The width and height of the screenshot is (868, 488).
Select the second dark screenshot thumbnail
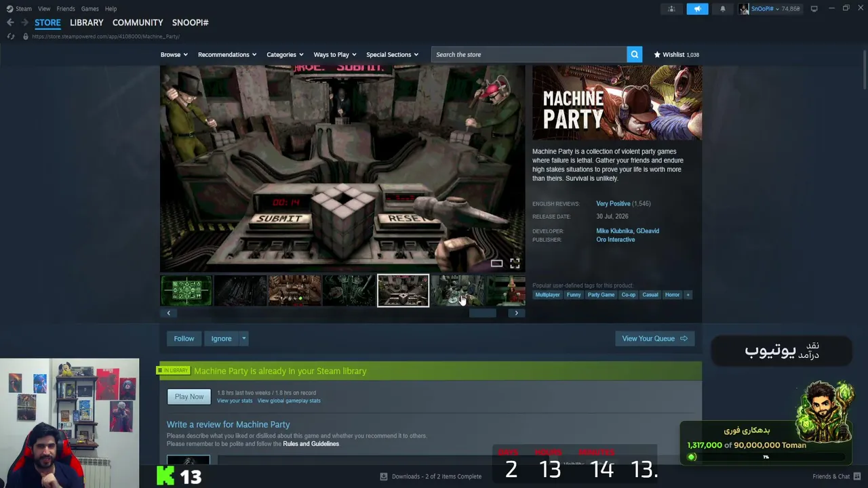pos(241,291)
